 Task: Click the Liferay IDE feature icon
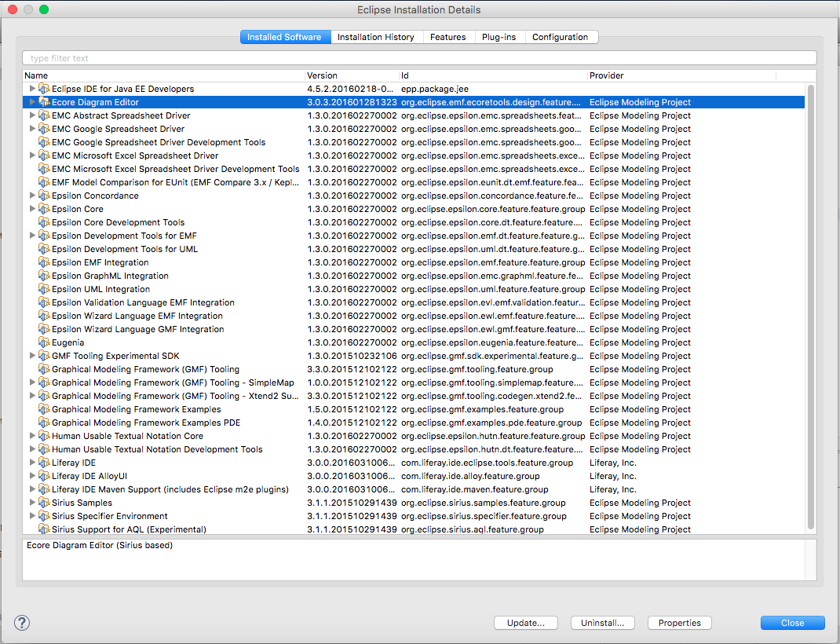coord(44,463)
